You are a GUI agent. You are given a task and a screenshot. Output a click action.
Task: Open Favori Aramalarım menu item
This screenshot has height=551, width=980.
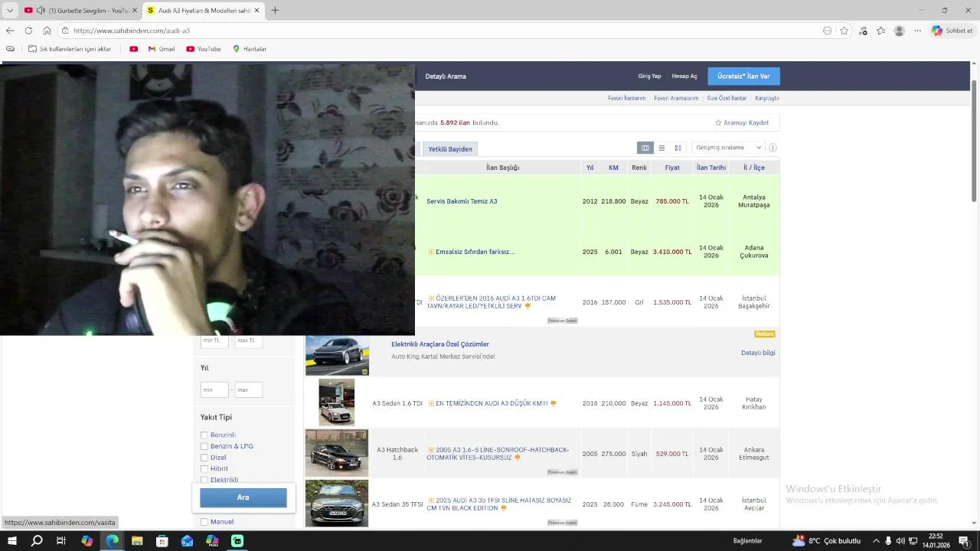676,98
